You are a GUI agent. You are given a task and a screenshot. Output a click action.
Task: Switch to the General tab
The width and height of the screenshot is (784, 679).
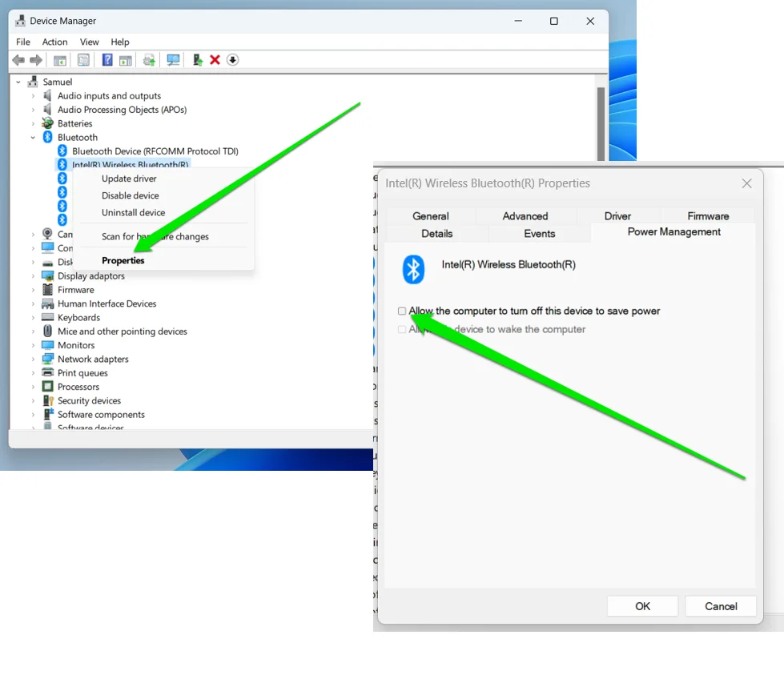(x=431, y=216)
